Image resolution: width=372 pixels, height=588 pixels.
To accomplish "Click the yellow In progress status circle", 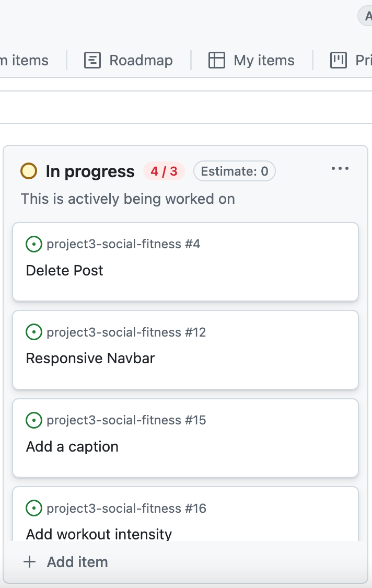I will tap(29, 171).
